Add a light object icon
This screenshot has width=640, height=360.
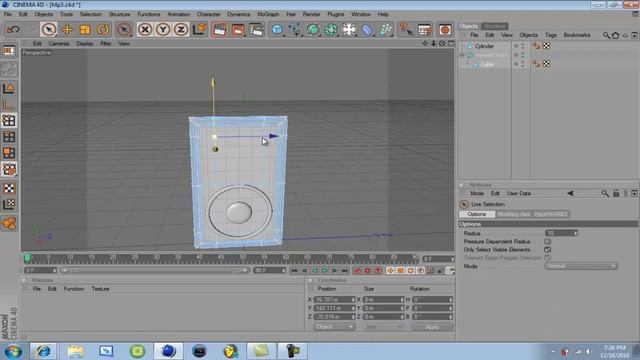349,29
